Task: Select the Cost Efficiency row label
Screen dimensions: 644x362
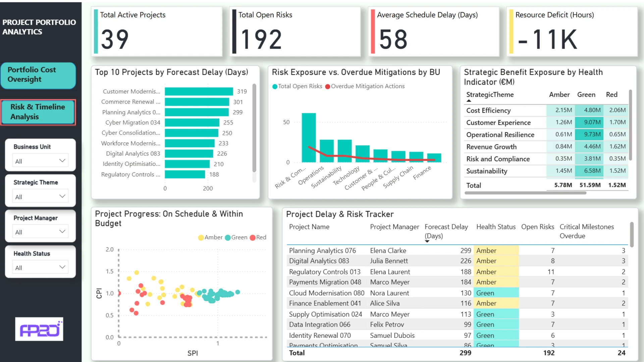Action: click(x=488, y=110)
